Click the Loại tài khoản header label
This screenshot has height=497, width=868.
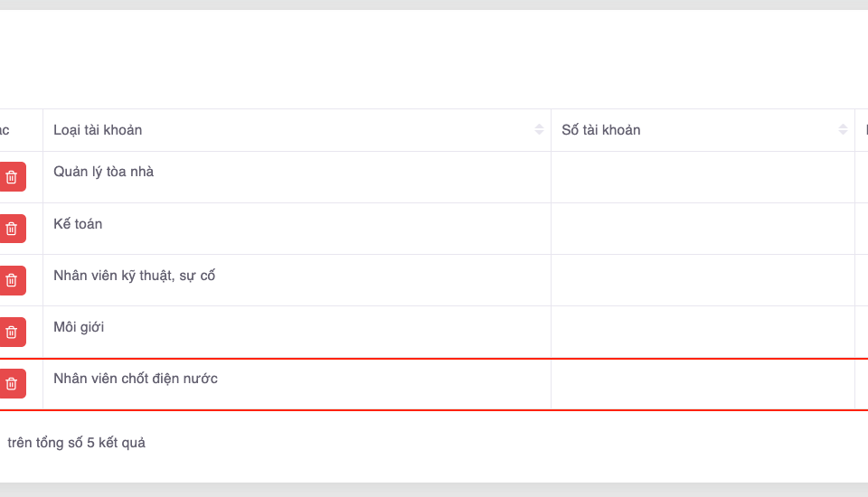pyautogui.click(x=98, y=130)
